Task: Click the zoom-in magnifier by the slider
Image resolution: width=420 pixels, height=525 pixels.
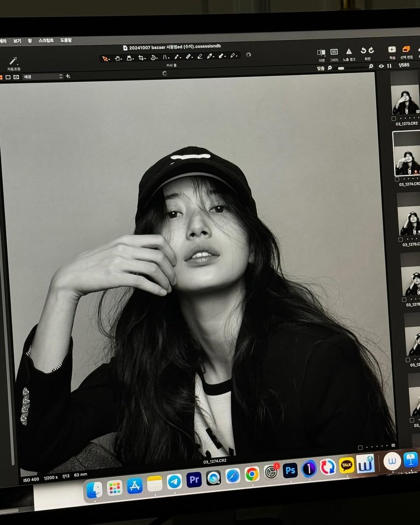Action: tap(371, 66)
